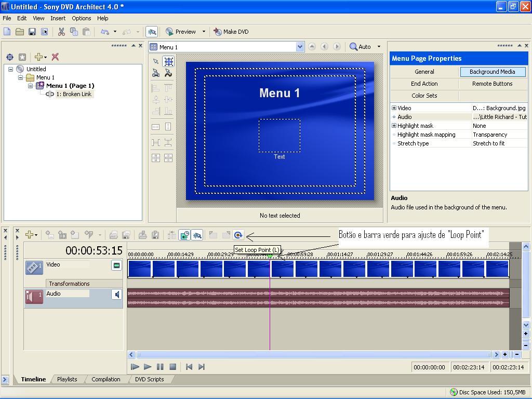Pause playback in timeline transport
532x399 pixels.
[x=160, y=367]
